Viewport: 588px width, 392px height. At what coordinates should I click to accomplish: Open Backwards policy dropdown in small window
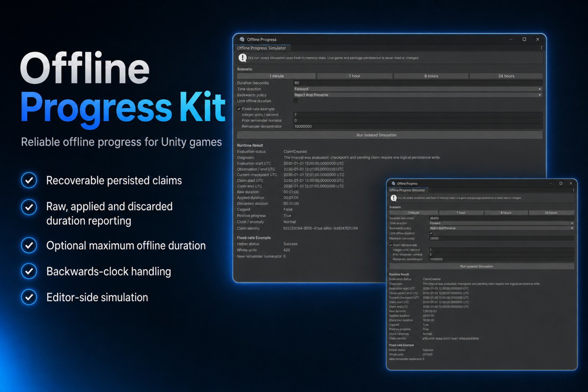pos(501,228)
